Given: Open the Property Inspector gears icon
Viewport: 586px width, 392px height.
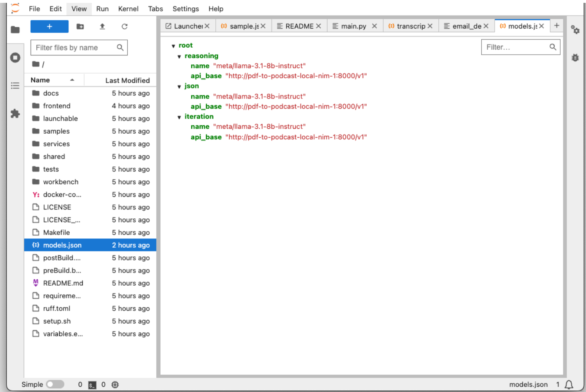Looking at the screenshot, I should [575, 30].
